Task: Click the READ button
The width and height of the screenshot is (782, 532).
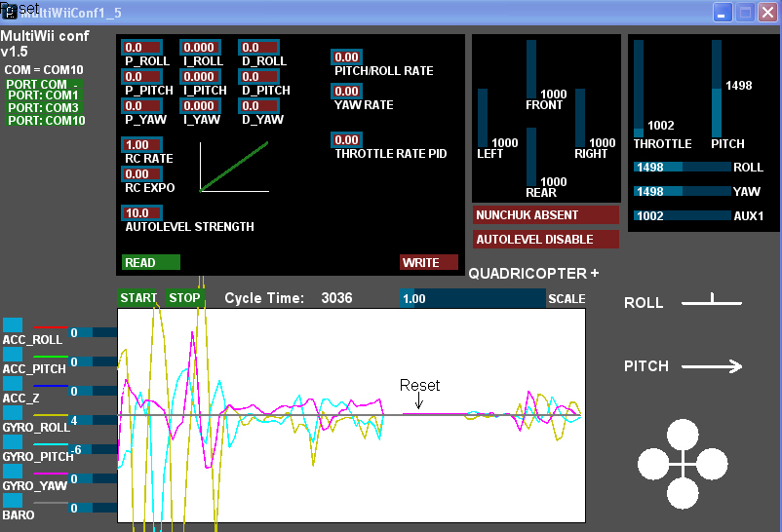Action: pyautogui.click(x=150, y=262)
